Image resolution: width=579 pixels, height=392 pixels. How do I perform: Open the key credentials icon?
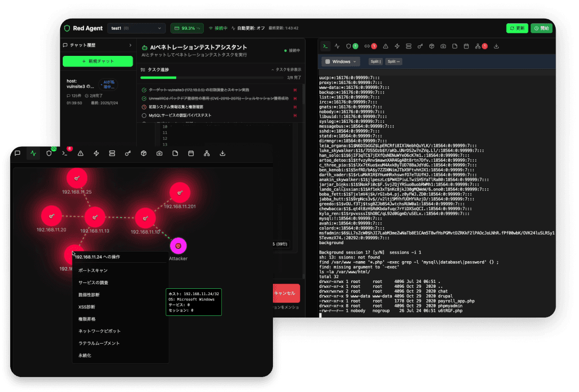point(420,46)
